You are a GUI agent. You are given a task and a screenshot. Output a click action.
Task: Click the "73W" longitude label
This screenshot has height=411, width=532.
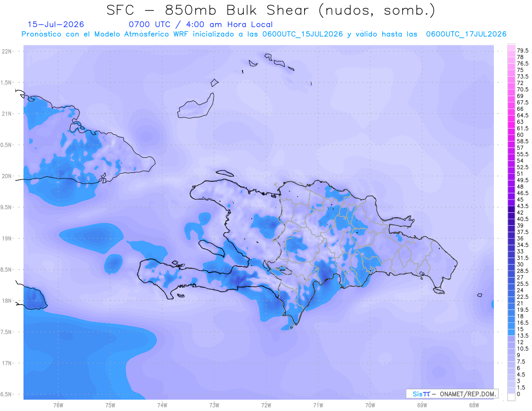pyautogui.click(x=214, y=405)
